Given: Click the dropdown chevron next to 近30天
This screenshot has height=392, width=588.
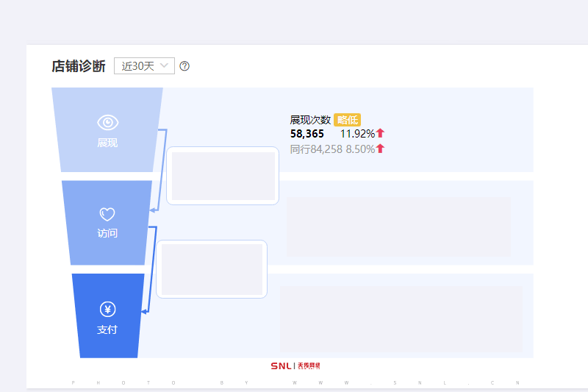Looking at the screenshot, I should coord(164,65).
